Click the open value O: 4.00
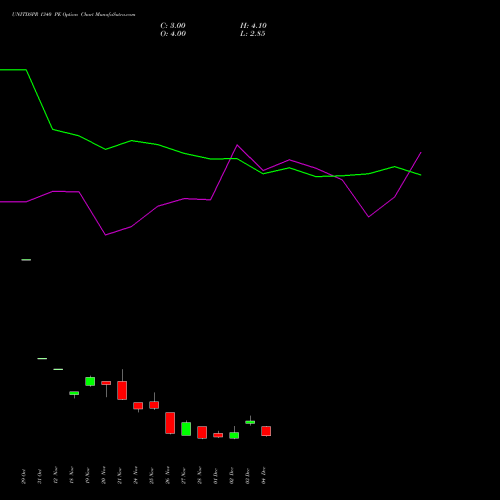Viewport: 500px width, 500px height. [173, 34]
